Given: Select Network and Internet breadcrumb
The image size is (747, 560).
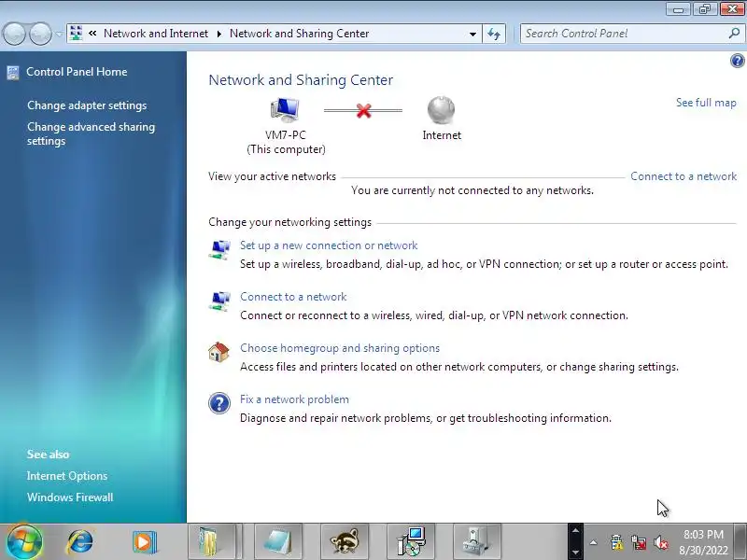Looking at the screenshot, I should point(156,34).
